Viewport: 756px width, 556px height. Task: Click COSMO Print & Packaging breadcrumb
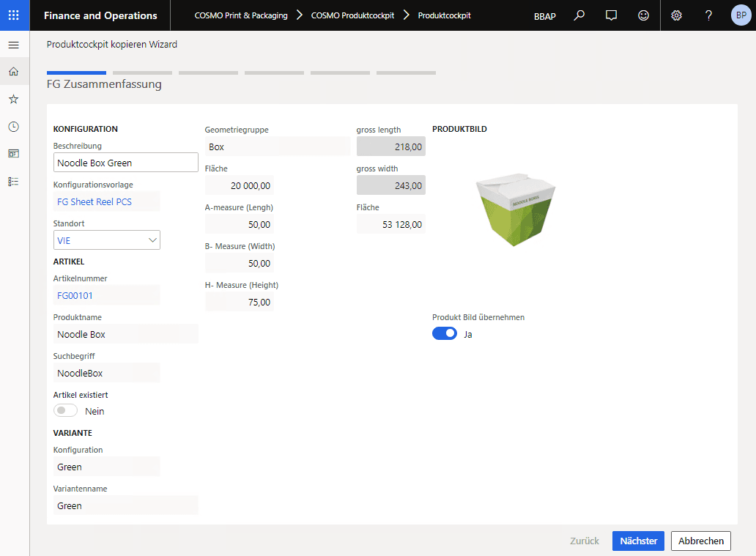pos(240,15)
